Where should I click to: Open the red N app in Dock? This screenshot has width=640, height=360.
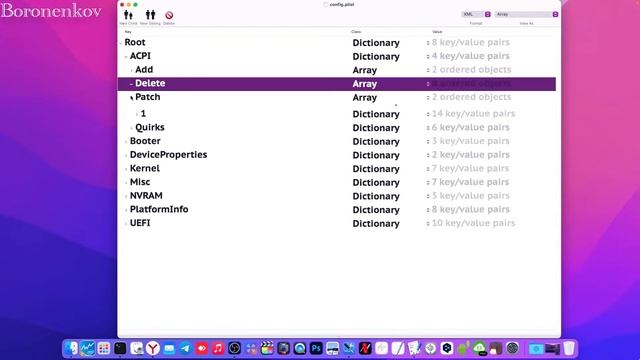pos(365,348)
